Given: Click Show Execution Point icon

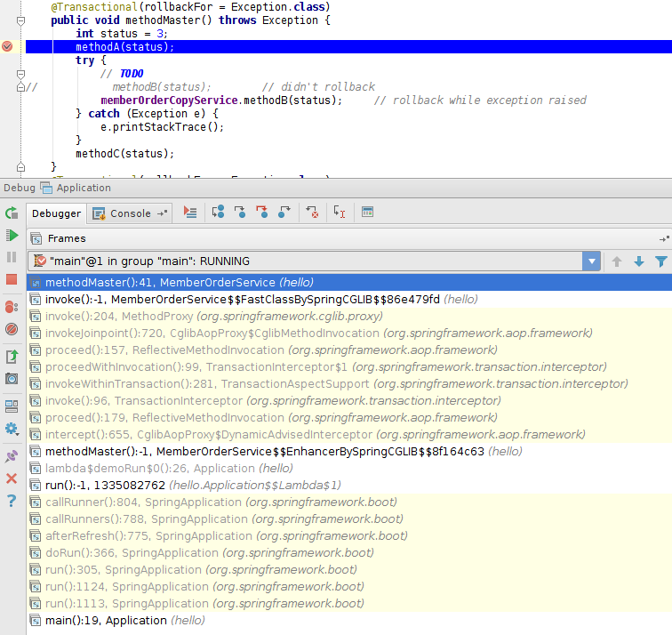Looking at the screenshot, I should [x=190, y=213].
